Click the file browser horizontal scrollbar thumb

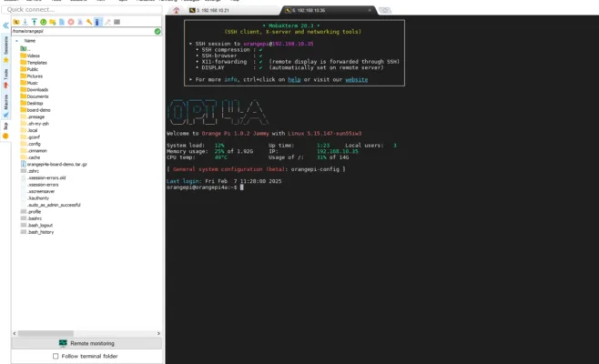click(x=46, y=333)
